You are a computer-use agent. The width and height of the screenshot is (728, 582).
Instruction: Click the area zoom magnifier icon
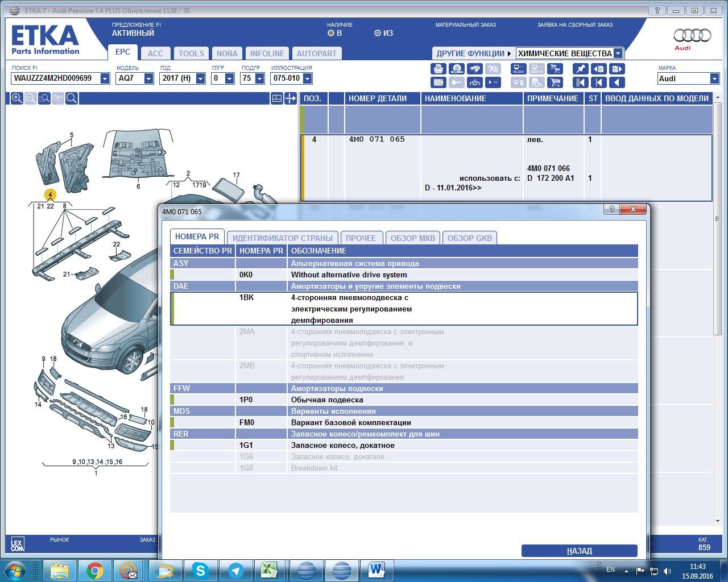44,98
